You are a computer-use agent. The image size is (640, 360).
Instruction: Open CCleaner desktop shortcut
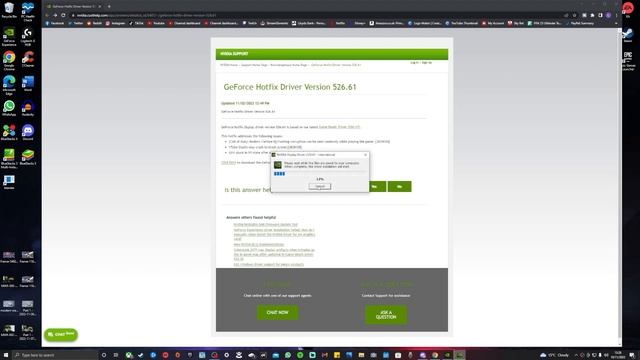28,59
